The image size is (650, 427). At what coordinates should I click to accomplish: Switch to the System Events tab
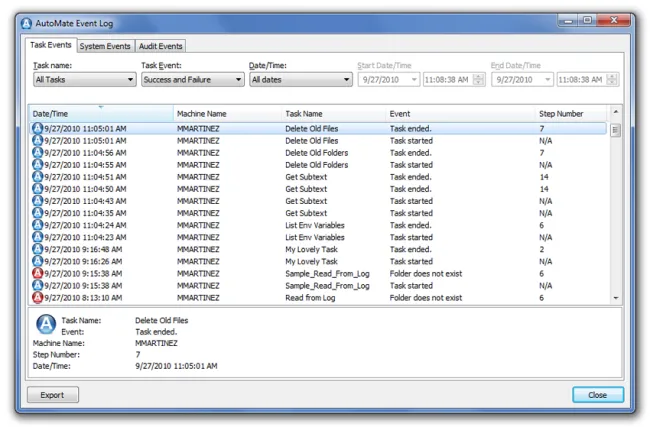pyautogui.click(x=105, y=46)
